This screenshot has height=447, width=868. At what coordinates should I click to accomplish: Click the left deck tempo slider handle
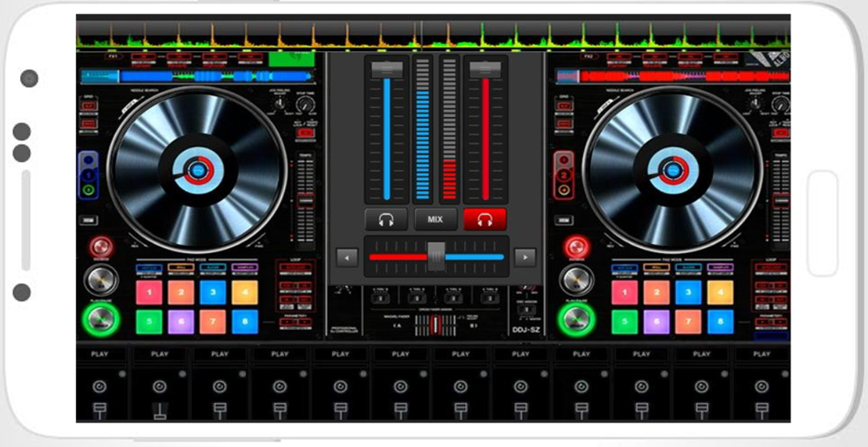click(x=305, y=200)
